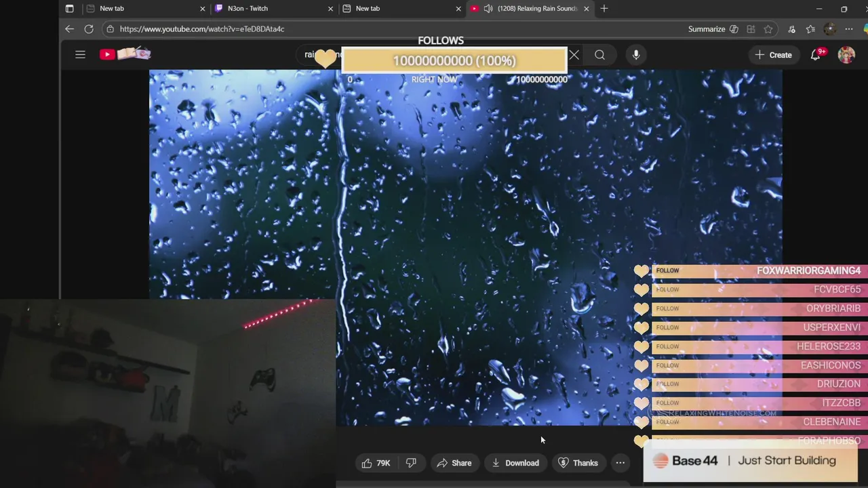This screenshot has width=868, height=488.
Task: Click the Thanks button
Action: coord(578,463)
